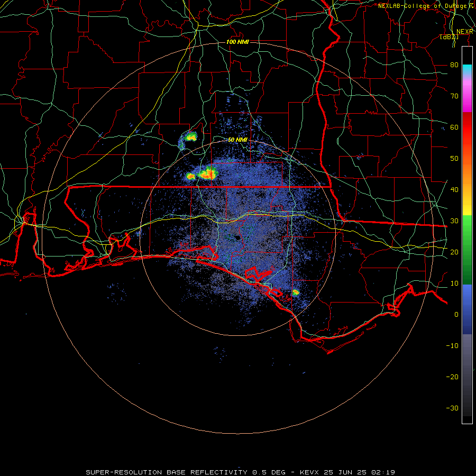Click the 0 value on the dBZ scale
Viewport: 476px width, 476px height.
coord(456,315)
